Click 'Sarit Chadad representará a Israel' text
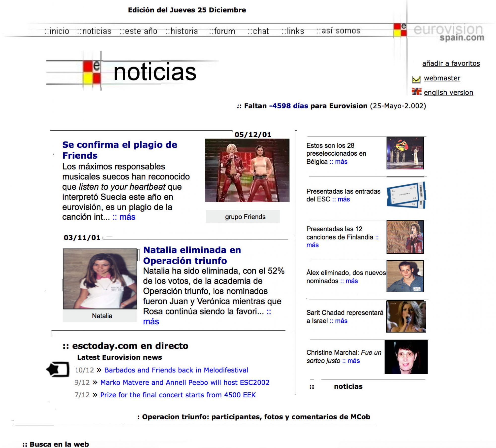 (x=345, y=317)
